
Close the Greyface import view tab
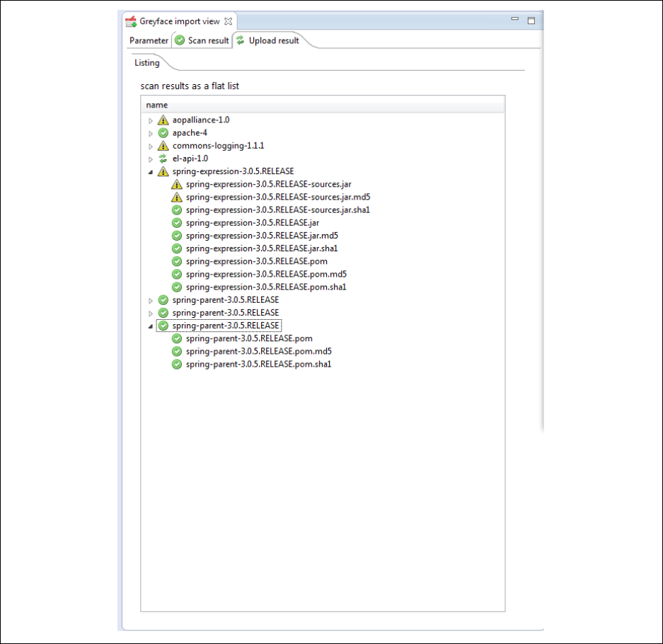tap(228, 21)
